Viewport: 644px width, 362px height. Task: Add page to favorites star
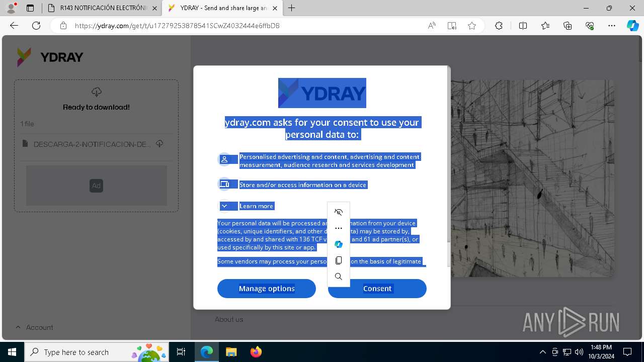tap(472, 26)
